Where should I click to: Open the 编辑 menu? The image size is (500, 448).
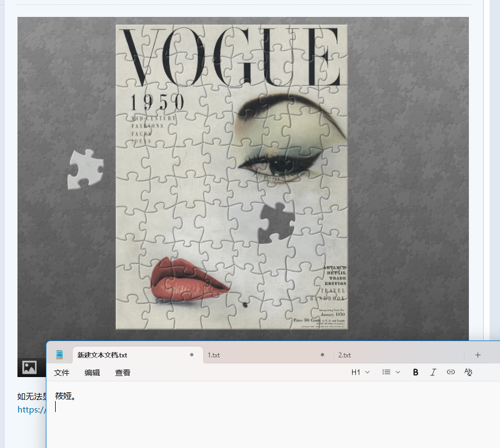tap(92, 373)
